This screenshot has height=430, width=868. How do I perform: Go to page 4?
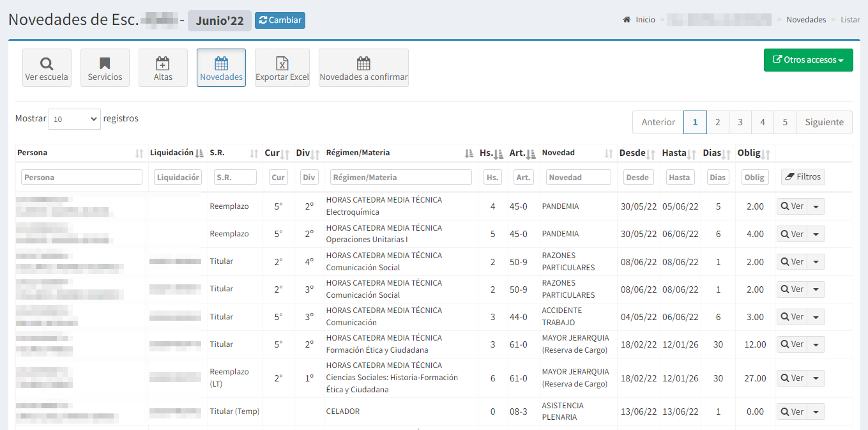(x=763, y=122)
